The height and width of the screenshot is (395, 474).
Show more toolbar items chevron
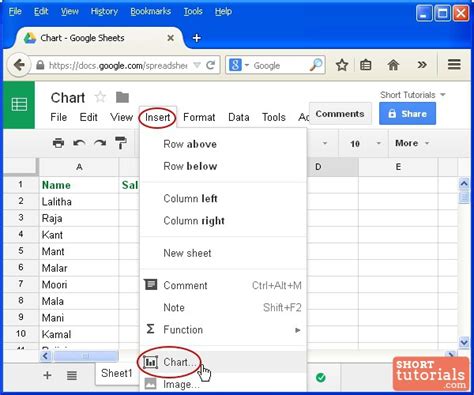(422, 64)
